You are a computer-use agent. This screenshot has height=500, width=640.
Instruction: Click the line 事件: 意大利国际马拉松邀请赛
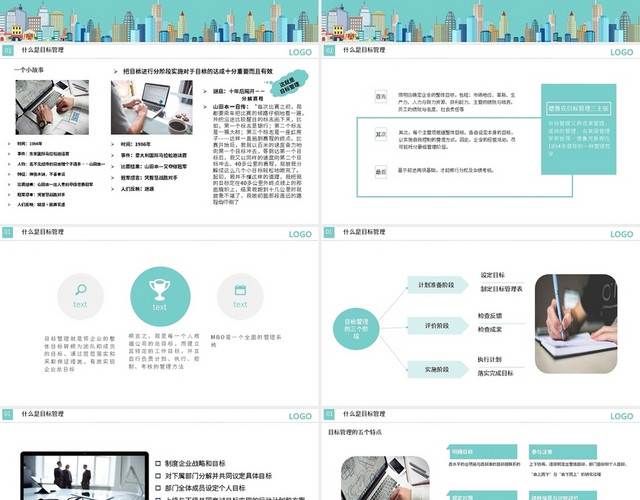[154, 156]
